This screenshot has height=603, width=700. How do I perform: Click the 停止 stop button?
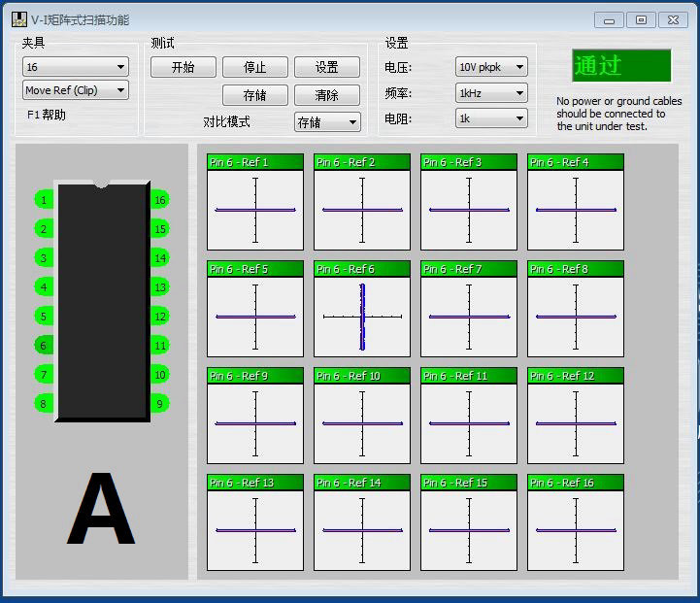pos(255,67)
